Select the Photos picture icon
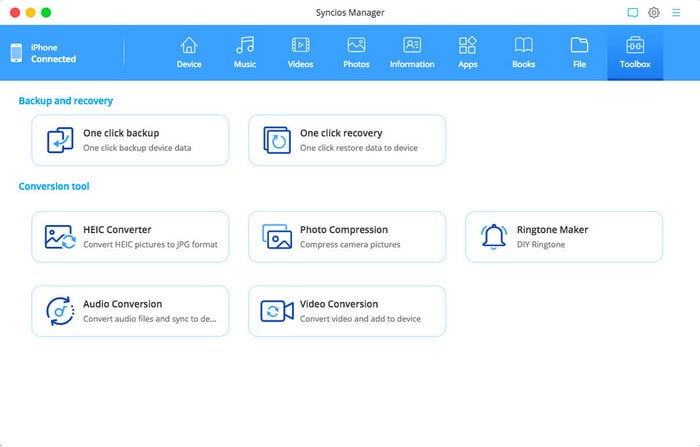The image size is (700, 447). click(356, 45)
